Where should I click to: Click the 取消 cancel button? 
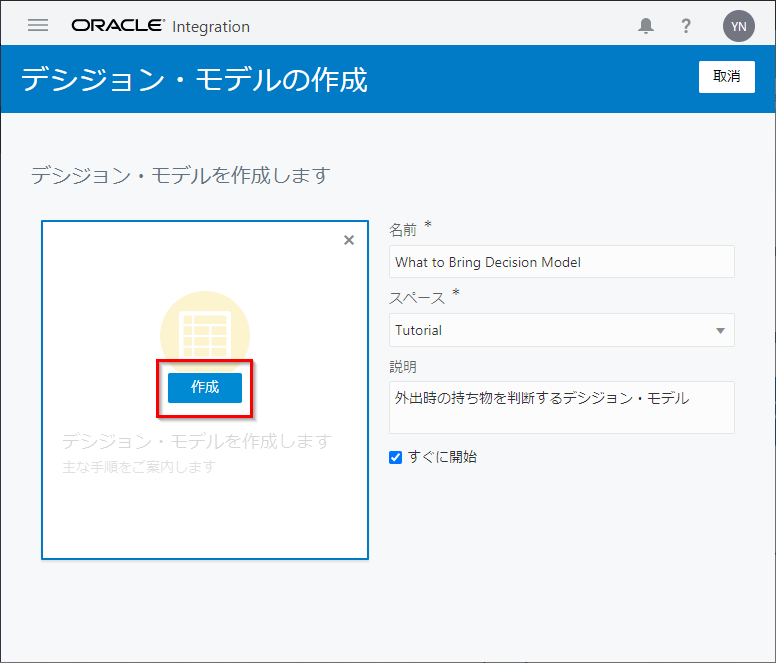click(x=726, y=76)
